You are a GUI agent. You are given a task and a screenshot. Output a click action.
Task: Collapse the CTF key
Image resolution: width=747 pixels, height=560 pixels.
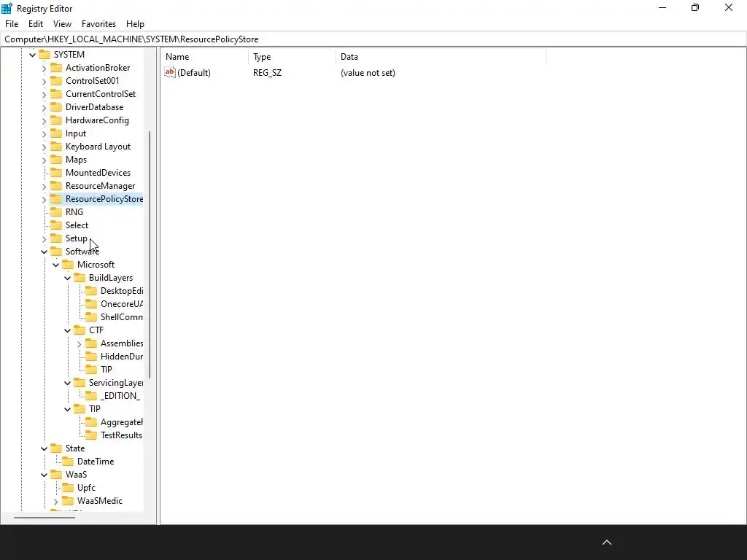tap(67, 330)
